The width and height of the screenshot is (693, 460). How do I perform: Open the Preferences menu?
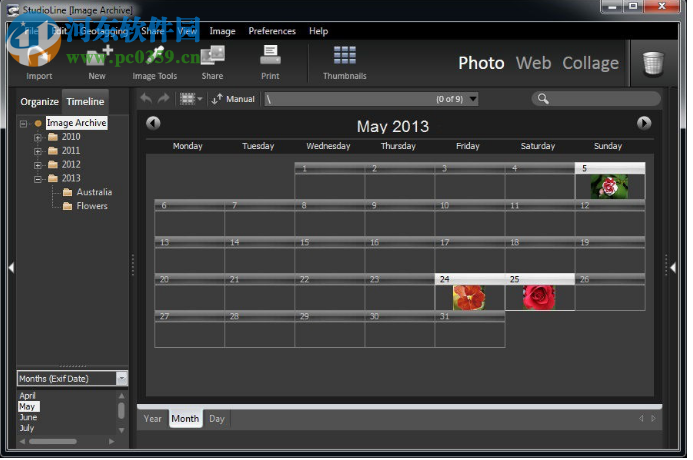coord(272,31)
